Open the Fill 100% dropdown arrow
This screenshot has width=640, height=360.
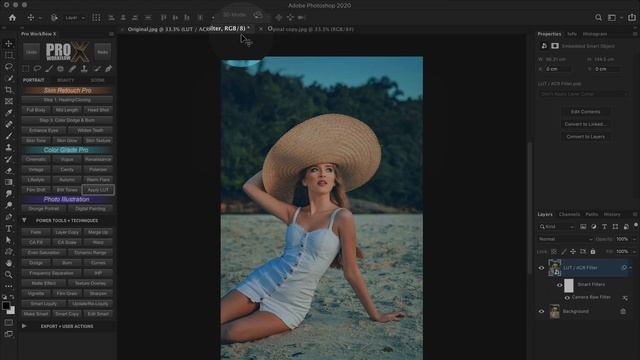click(x=635, y=251)
